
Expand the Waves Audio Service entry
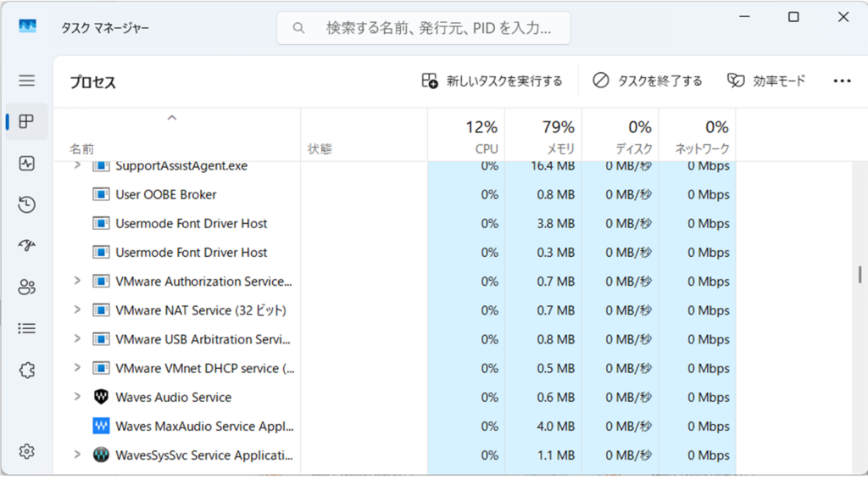(x=77, y=397)
